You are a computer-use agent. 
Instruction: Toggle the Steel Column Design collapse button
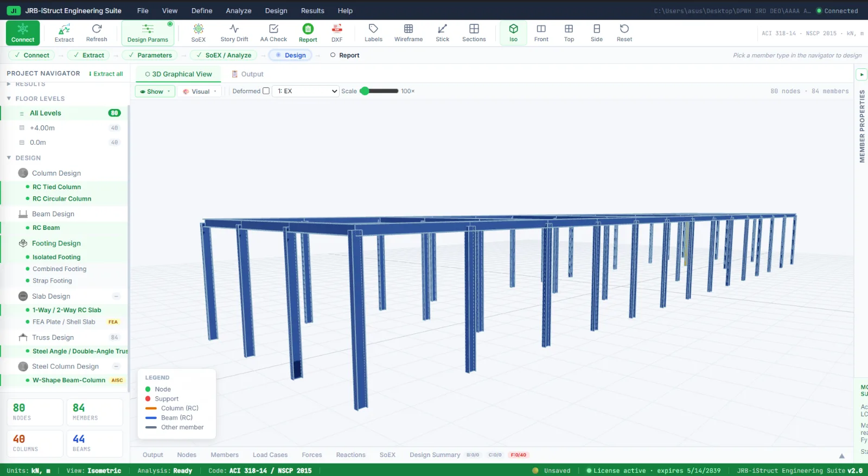point(116,366)
